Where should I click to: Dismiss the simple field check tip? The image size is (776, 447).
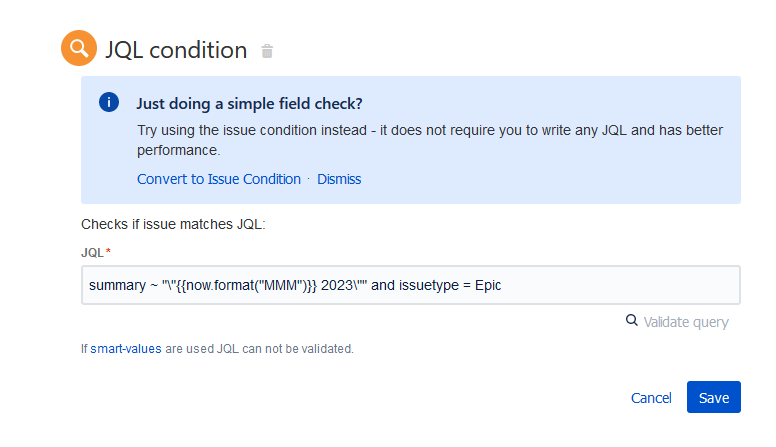pyautogui.click(x=339, y=179)
